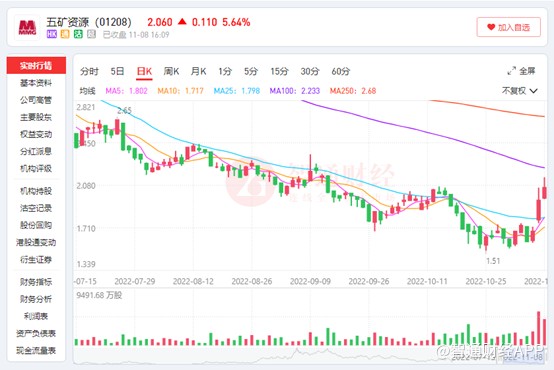554x370 pixels.
Task: Open 财务指标 sidebar link
Action: (x=36, y=282)
